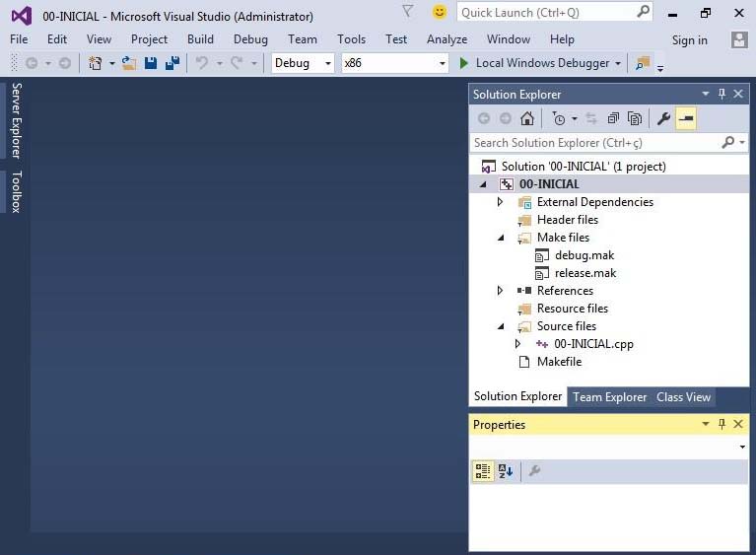This screenshot has height=555, width=756.
Task: Open New Project dropdown arrow
Action: pos(111,63)
